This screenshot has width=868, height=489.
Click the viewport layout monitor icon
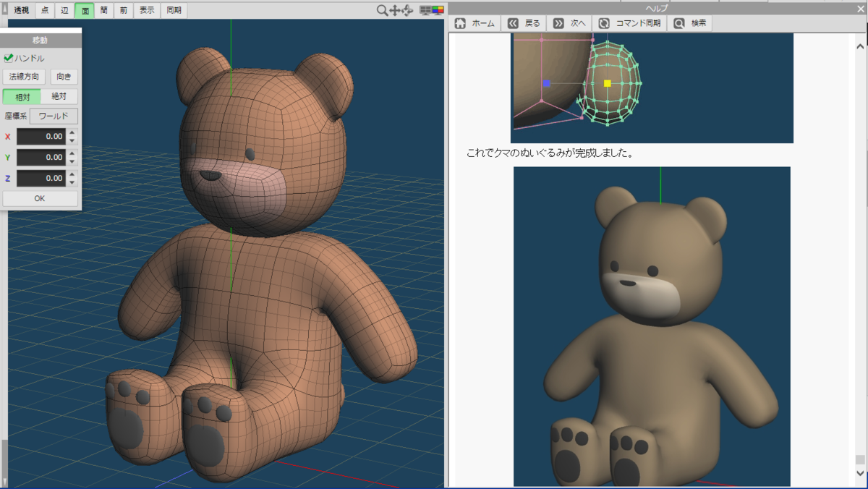point(425,10)
